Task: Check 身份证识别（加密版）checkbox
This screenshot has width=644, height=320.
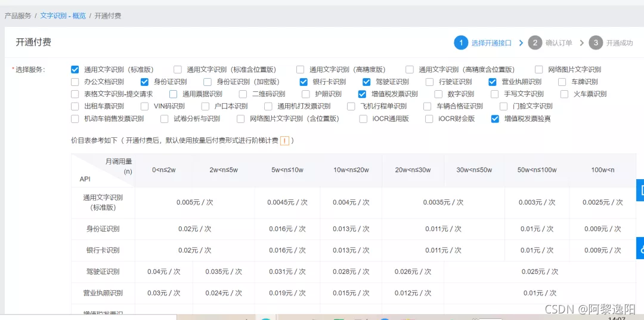Action: (208, 82)
